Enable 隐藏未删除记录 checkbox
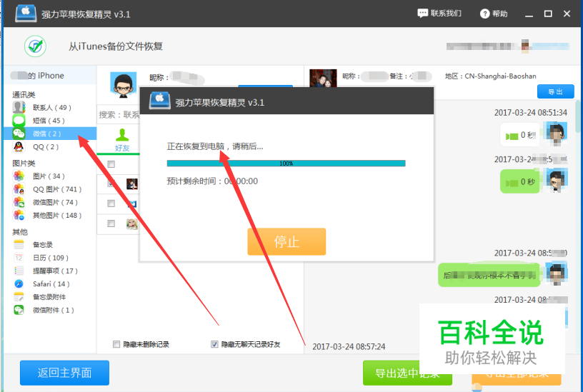The image size is (583, 392). pos(116,344)
